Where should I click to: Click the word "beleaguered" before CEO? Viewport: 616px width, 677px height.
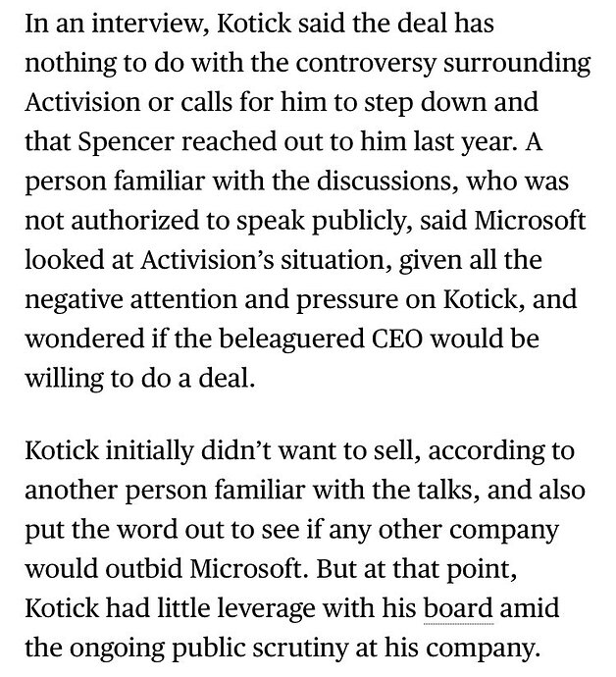pyautogui.click(x=291, y=338)
